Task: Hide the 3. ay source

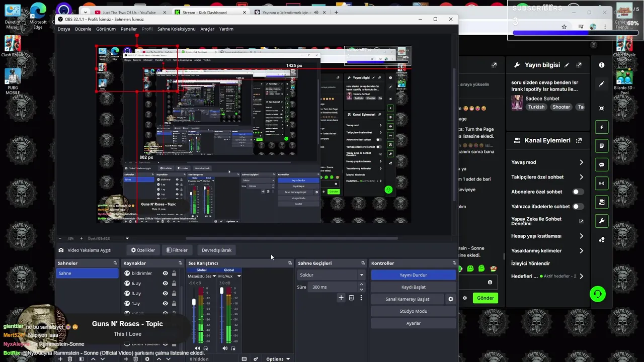Action: (x=165, y=294)
